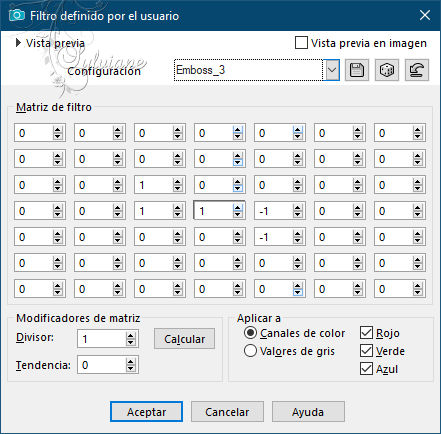Click the reset to default arrow icon
The height and width of the screenshot is (434, 441).
coord(417,70)
